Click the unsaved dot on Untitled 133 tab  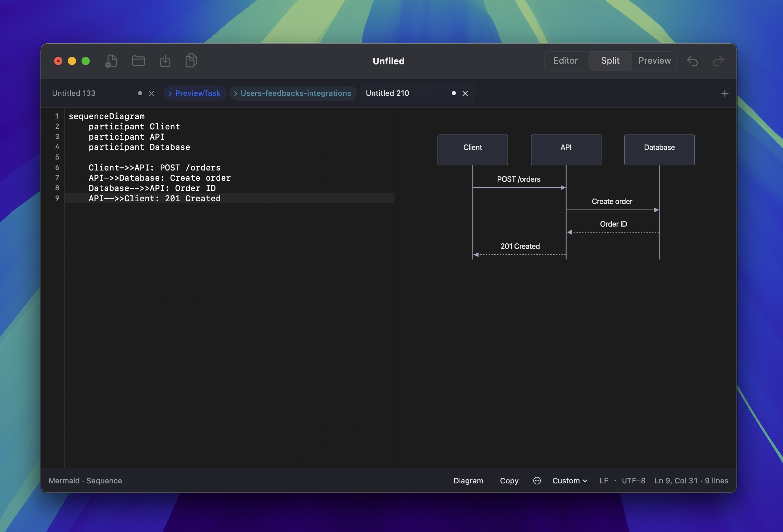pos(140,93)
